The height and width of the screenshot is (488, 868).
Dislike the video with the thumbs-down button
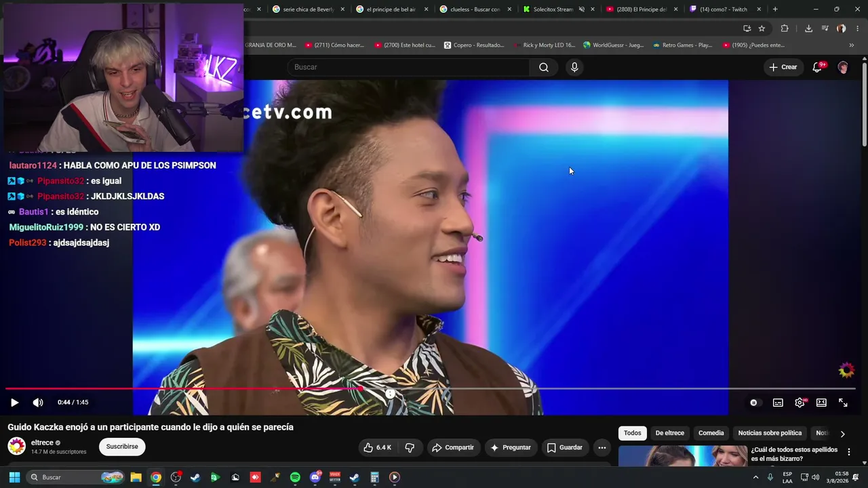tap(410, 447)
